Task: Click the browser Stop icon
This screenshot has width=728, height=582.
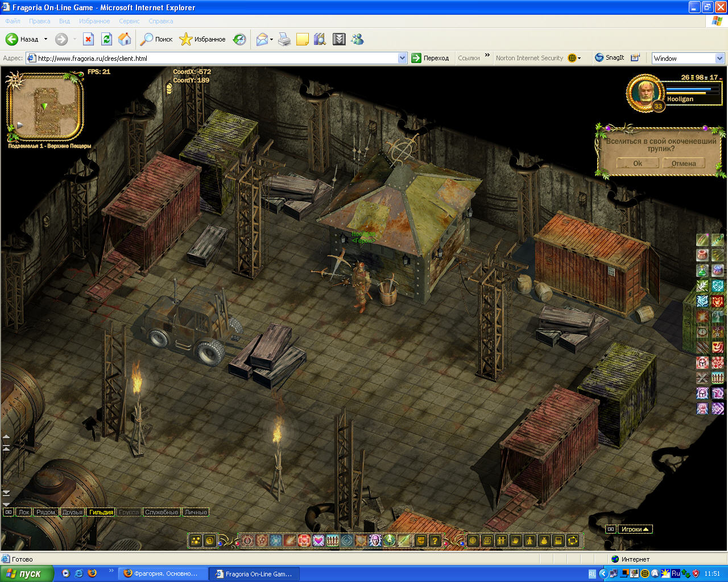Action: tap(88, 39)
